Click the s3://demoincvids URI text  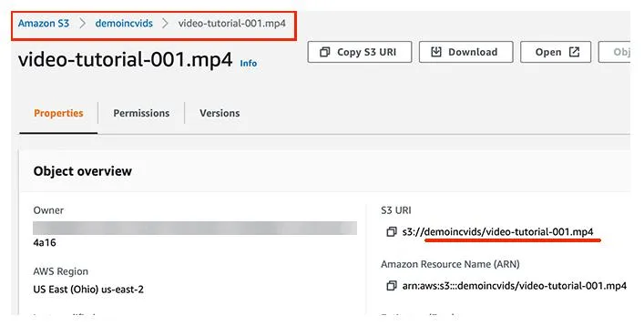(x=497, y=232)
